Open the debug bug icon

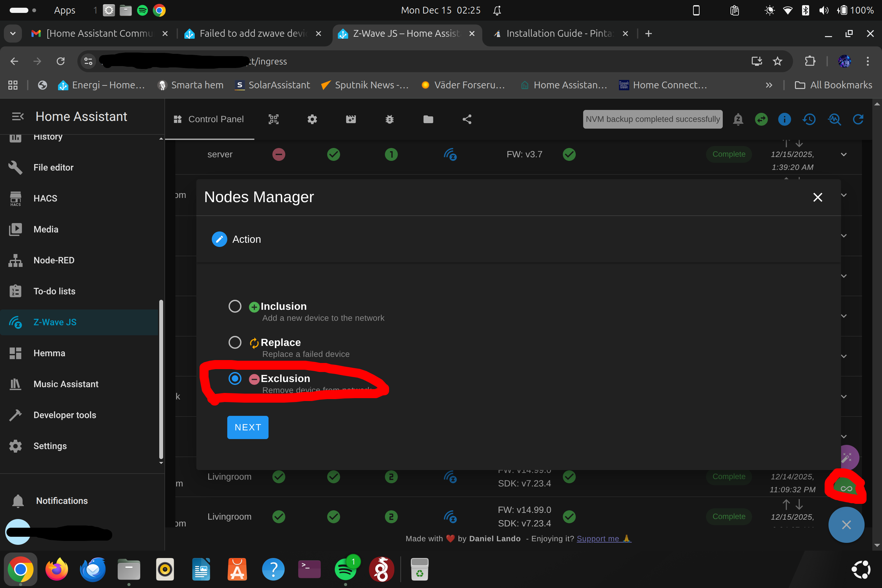(x=390, y=119)
